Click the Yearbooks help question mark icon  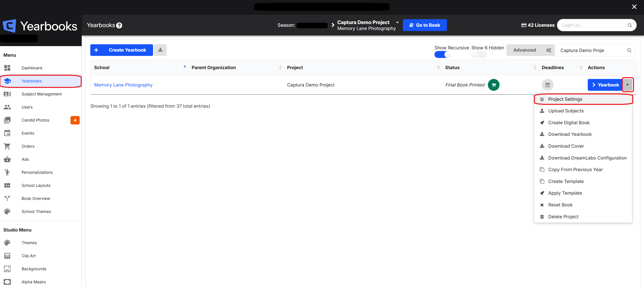point(119,25)
